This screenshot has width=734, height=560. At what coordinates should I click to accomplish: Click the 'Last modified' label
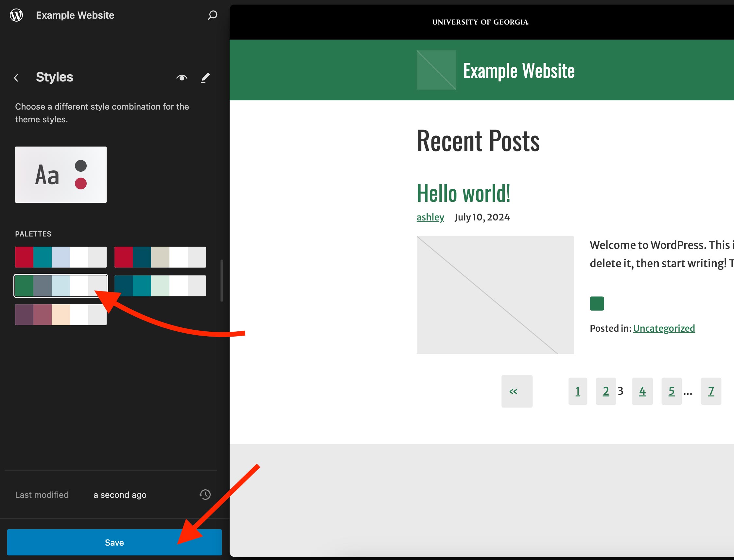pos(42,495)
